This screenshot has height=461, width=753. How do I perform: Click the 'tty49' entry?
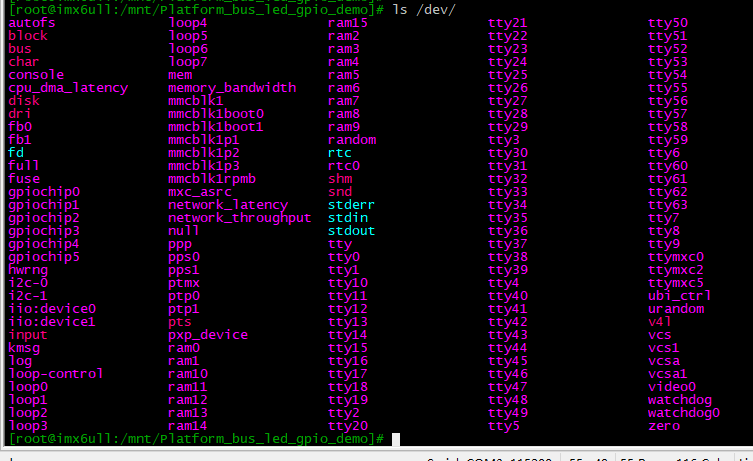point(508,412)
